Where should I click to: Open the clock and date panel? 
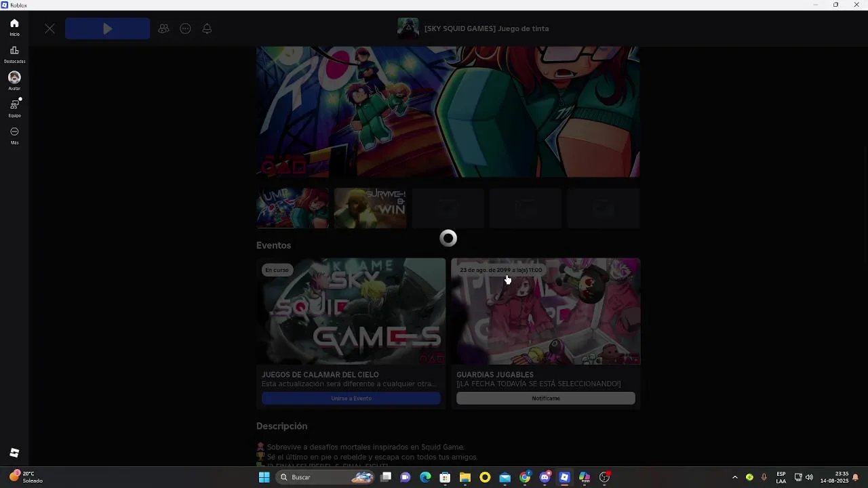(x=834, y=477)
